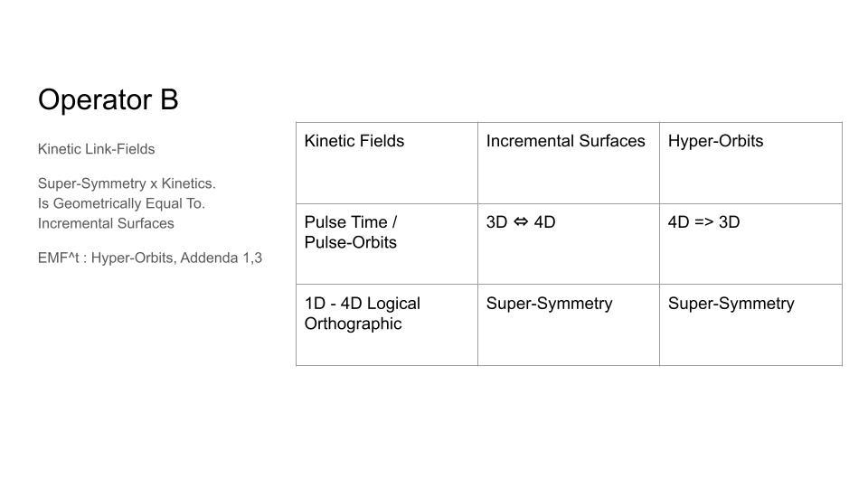
Task: Click the word "Kinetics." in the body text
Action: tap(187, 183)
